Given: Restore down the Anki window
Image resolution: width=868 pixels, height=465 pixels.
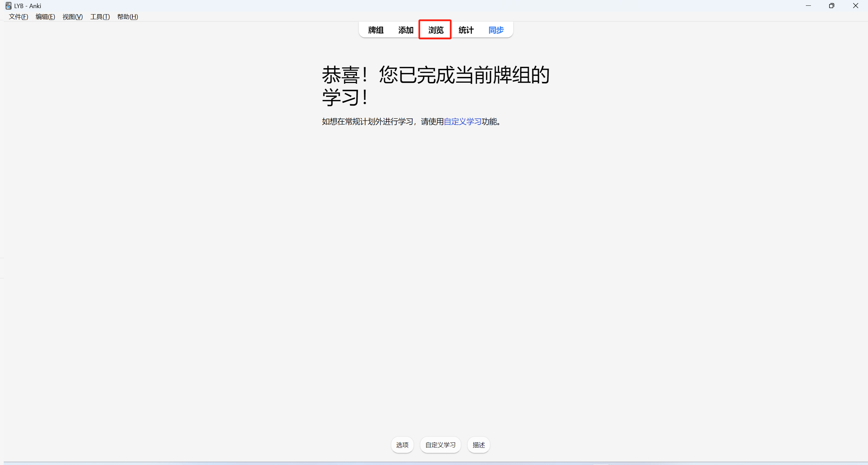Looking at the screenshot, I should point(832,6).
